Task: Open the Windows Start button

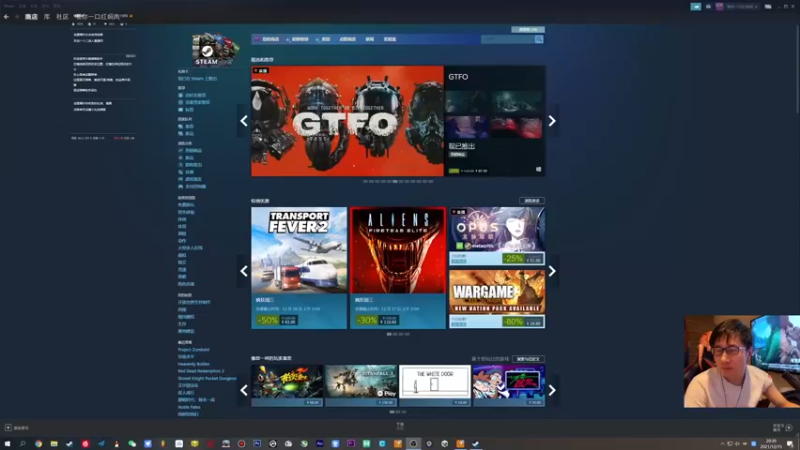Action: point(7,444)
